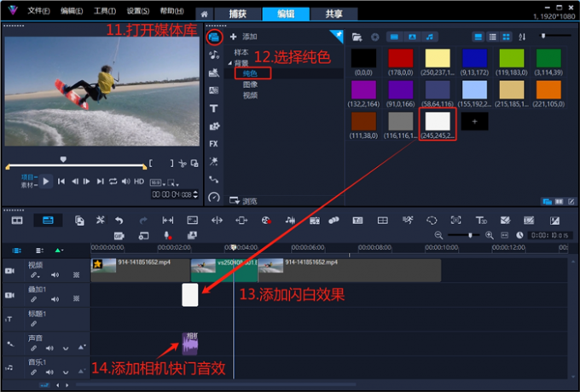This screenshot has width=580, height=392.
Task: Mute the 声音 voice track
Action: 49,348
